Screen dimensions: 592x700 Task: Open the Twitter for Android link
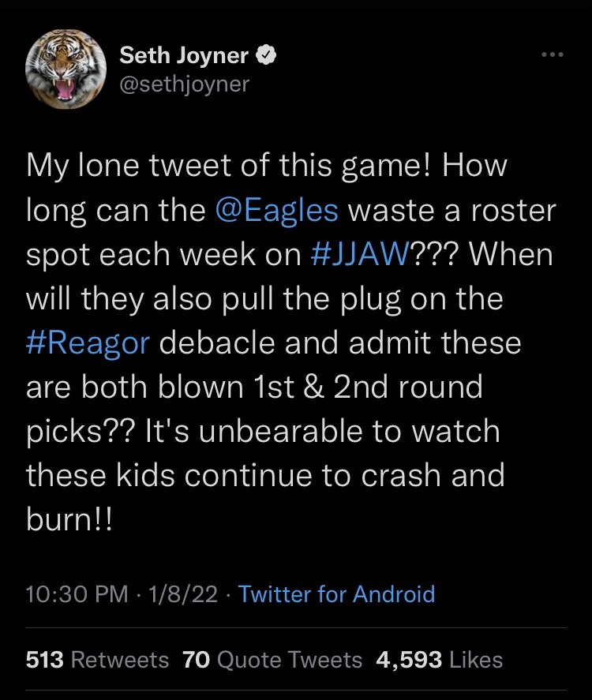point(336,593)
